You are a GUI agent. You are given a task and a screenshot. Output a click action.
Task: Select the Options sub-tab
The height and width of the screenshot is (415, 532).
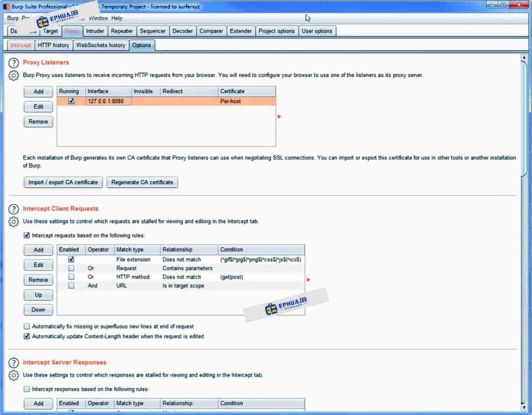click(x=142, y=45)
